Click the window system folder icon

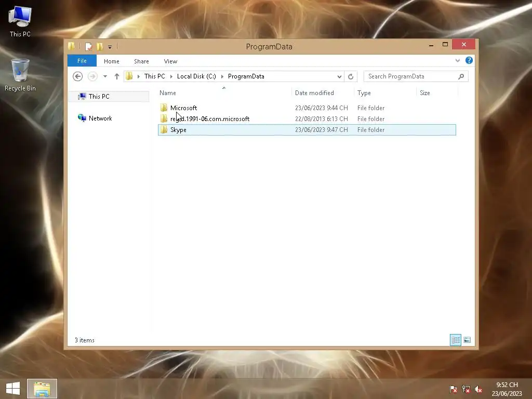[x=71, y=46]
